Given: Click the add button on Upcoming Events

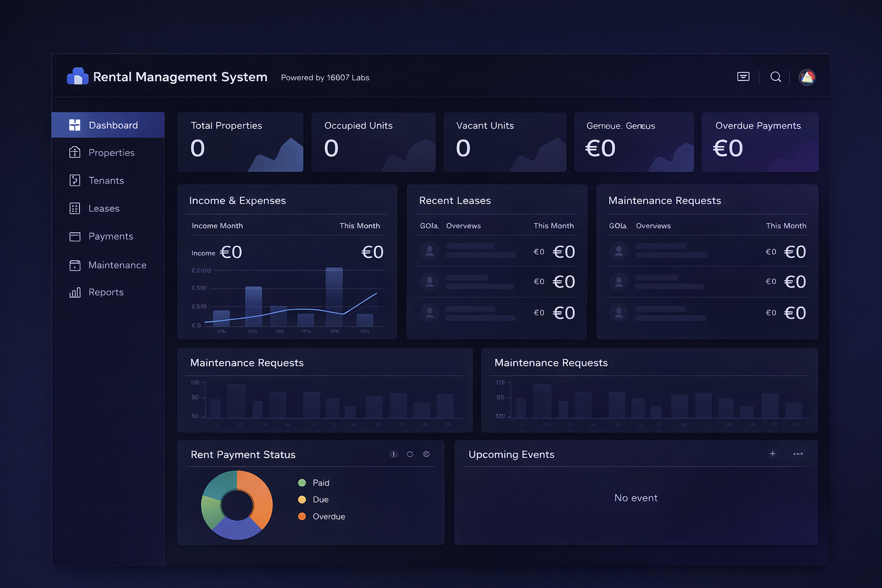Looking at the screenshot, I should tap(773, 454).
